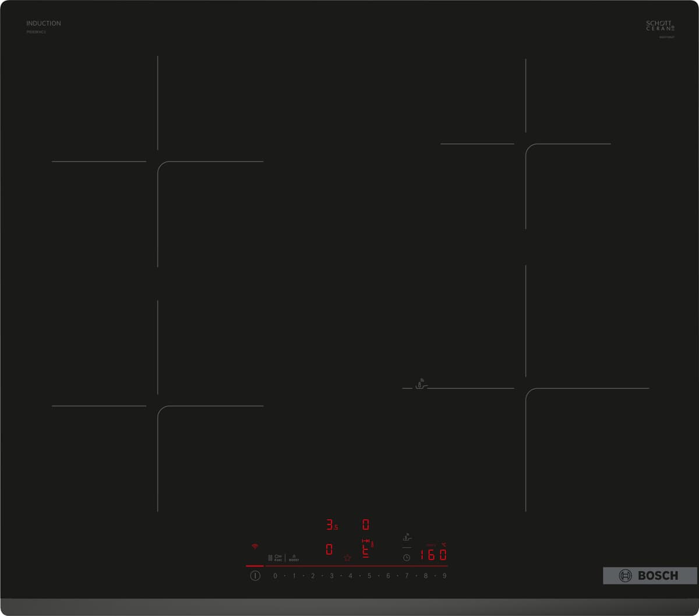Tap the 160 temperature display

(433, 555)
